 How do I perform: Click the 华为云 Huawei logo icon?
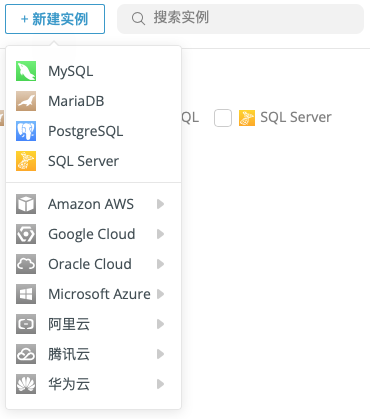(26, 384)
